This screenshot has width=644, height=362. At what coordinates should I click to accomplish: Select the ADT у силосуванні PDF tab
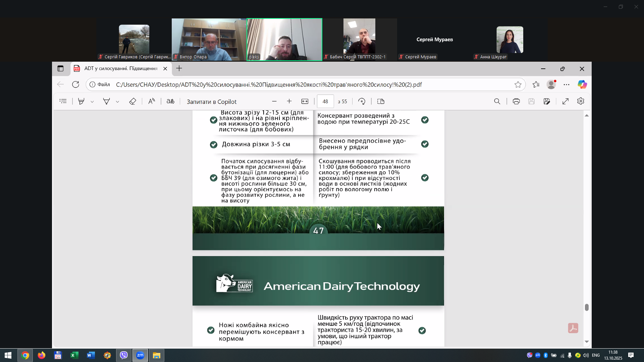tap(121, 68)
